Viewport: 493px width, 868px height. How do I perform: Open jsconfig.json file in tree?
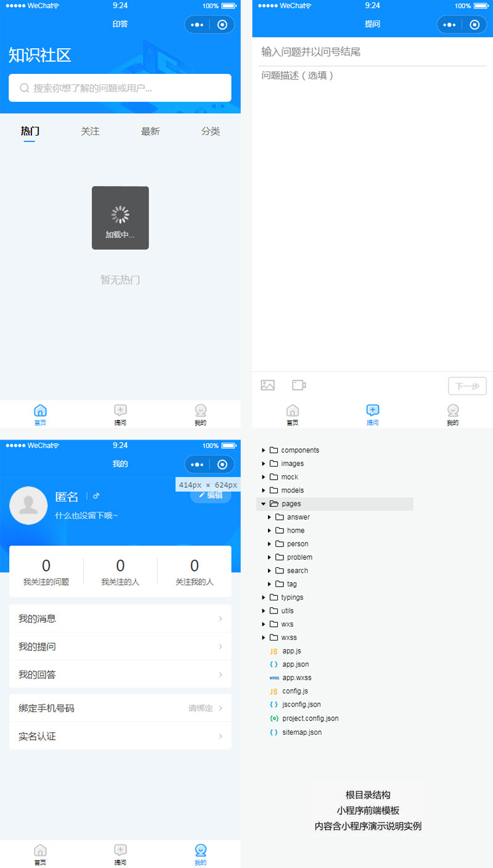click(x=295, y=705)
